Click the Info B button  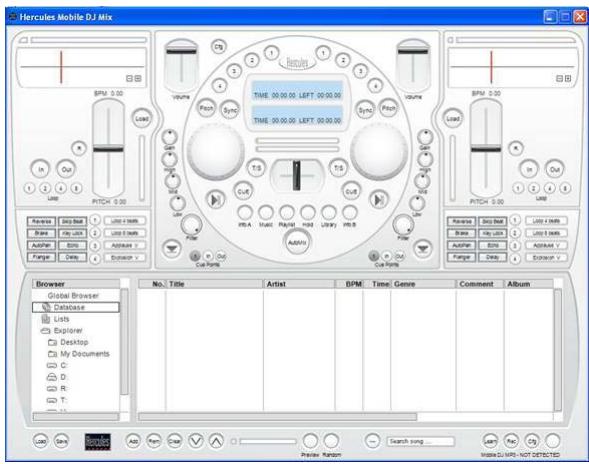click(x=349, y=213)
